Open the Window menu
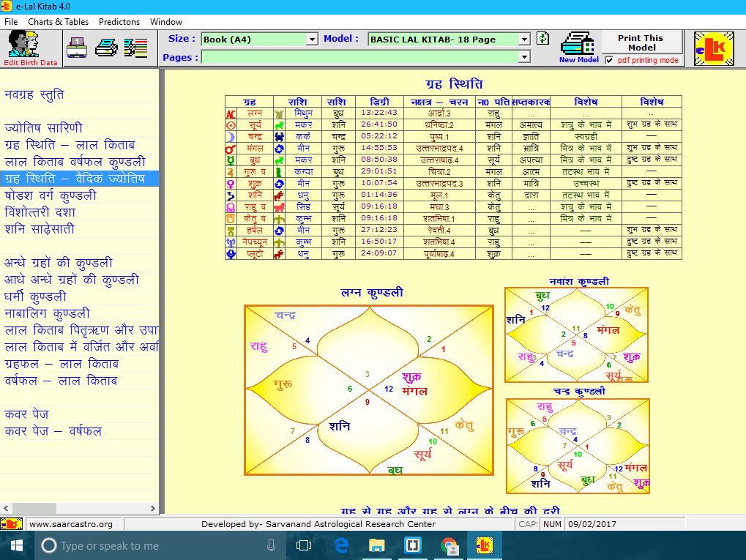 pyautogui.click(x=166, y=22)
